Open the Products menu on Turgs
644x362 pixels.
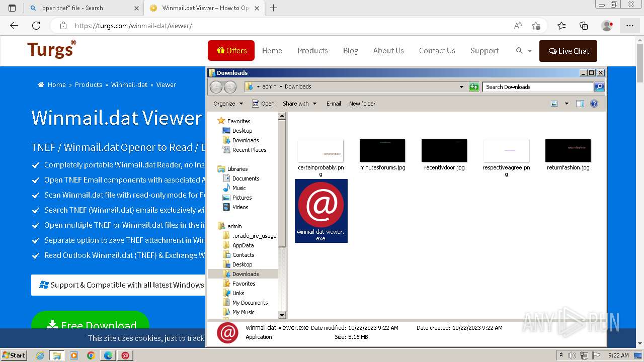(312, 51)
